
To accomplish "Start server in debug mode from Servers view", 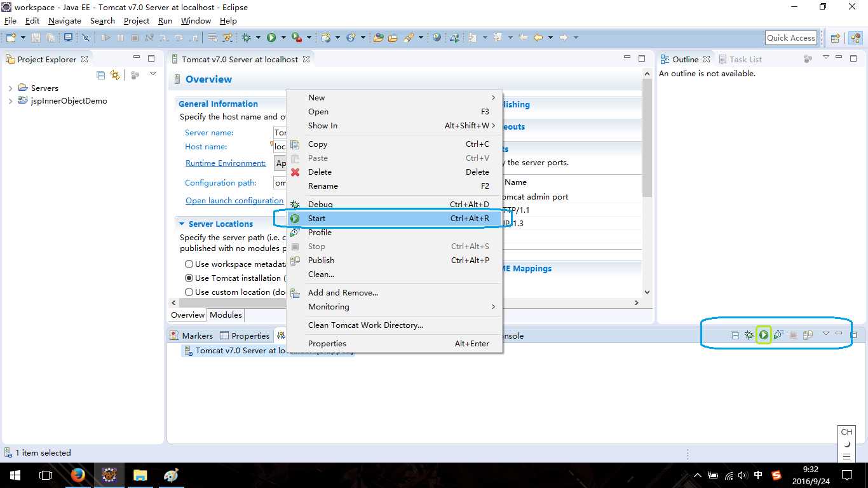I will (x=749, y=335).
